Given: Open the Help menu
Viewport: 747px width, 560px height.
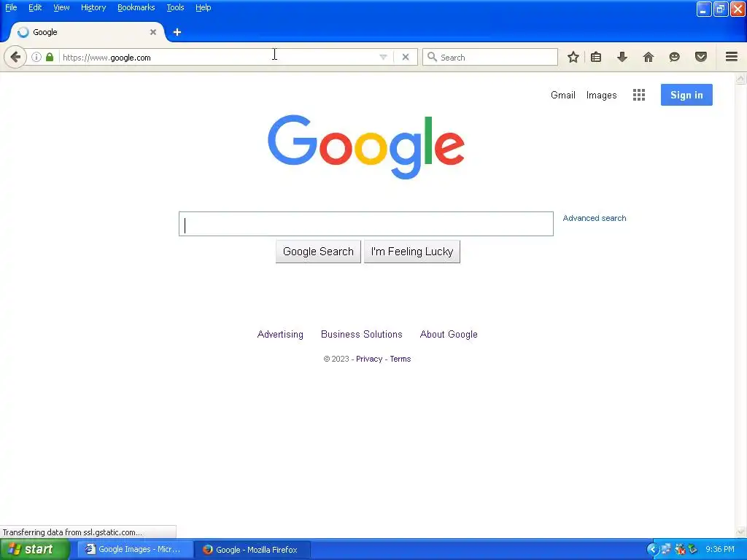Looking at the screenshot, I should pos(204,7).
